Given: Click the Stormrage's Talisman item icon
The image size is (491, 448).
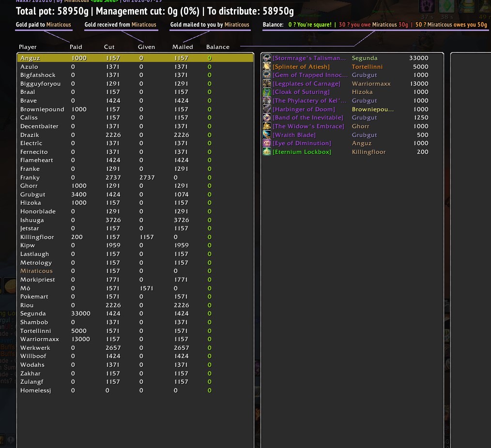Looking at the screenshot, I should 266,58.
